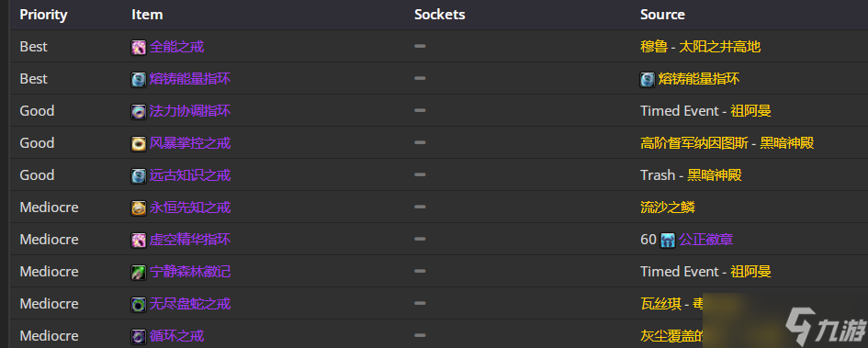Click the item icon next to 法力协调指环
868x348 pixels.
(139, 112)
